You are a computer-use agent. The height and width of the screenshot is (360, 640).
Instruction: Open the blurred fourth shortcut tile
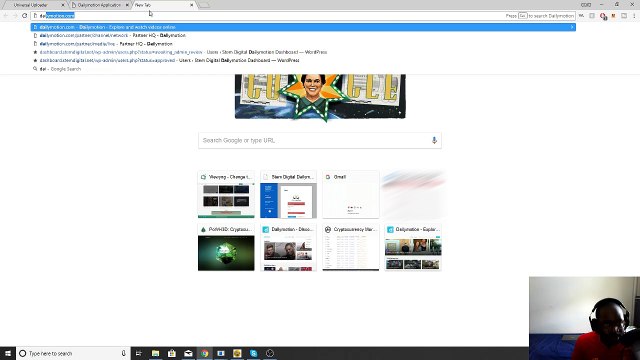pos(413,195)
